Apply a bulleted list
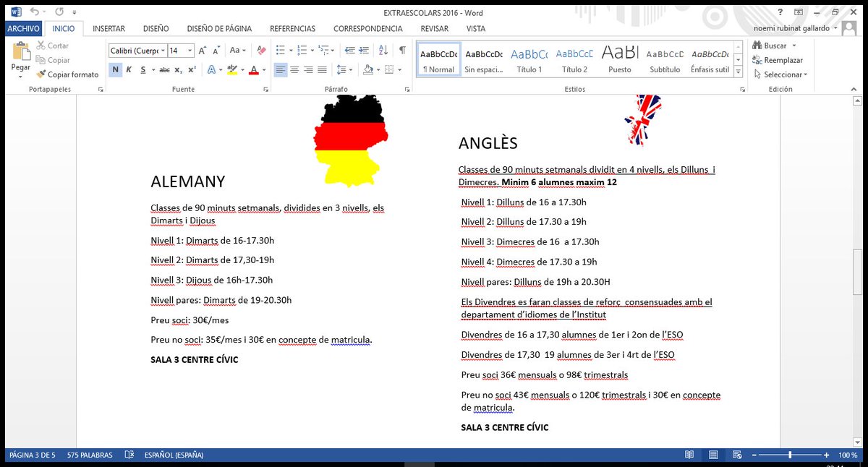 [x=281, y=51]
